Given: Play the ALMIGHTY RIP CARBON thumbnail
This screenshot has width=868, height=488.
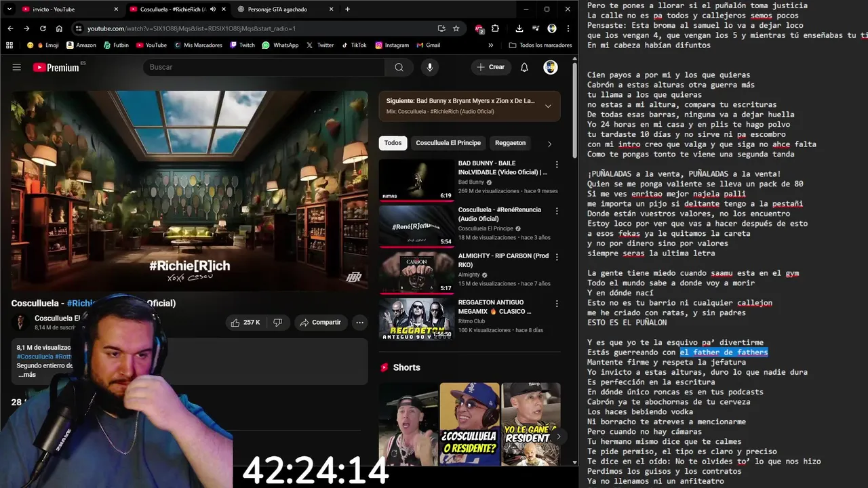Looking at the screenshot, I should tap(416, 273).
